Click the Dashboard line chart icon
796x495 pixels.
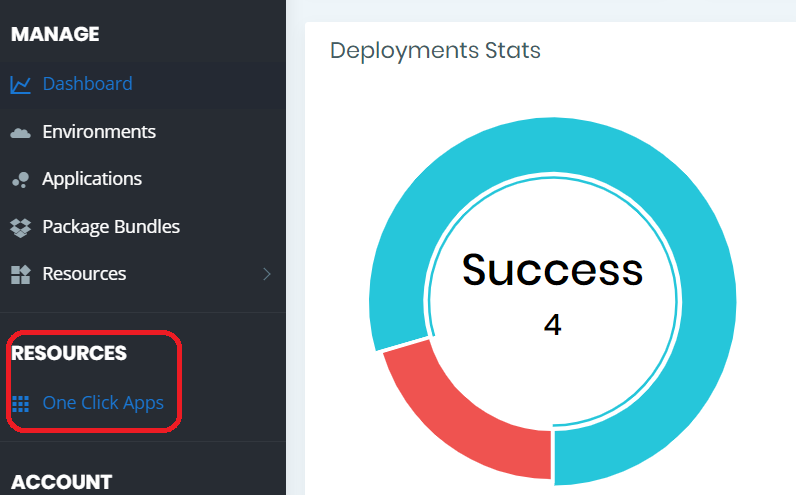pyautogui.click(x=20, y=85)
